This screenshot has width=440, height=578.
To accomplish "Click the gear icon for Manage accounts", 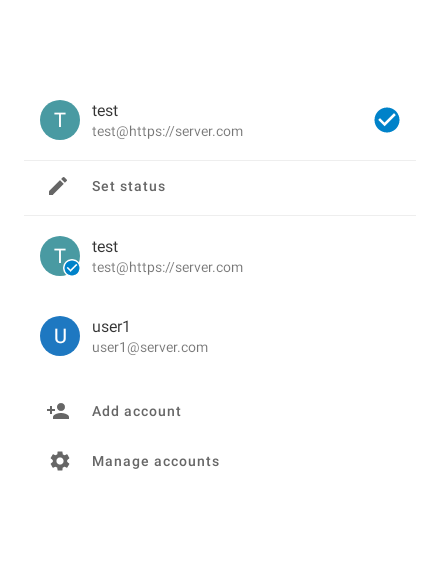I will (60, 461).
